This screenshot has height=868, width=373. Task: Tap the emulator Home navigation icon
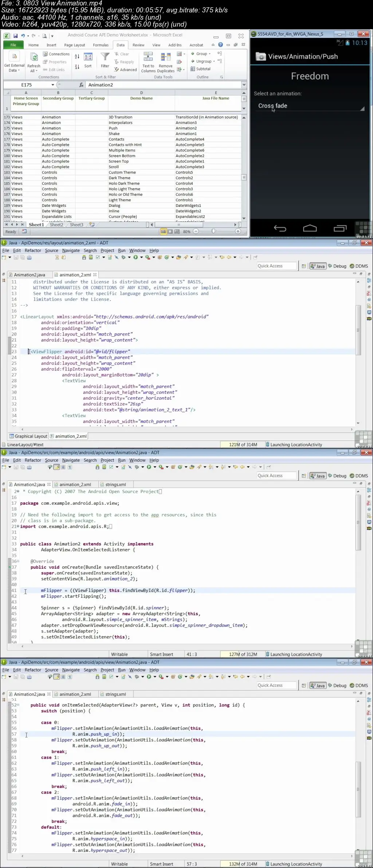(x=310, y=228)
